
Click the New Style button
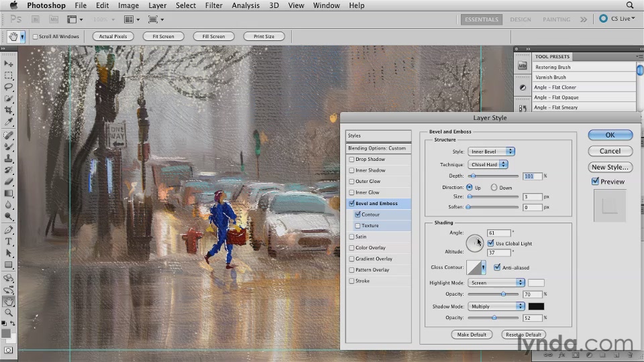[610, 167]
